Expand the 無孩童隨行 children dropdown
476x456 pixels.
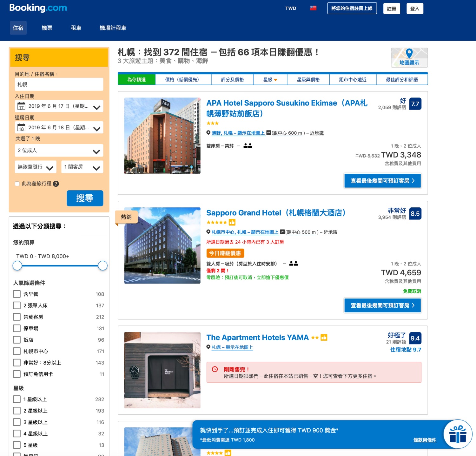coord(36,167)
